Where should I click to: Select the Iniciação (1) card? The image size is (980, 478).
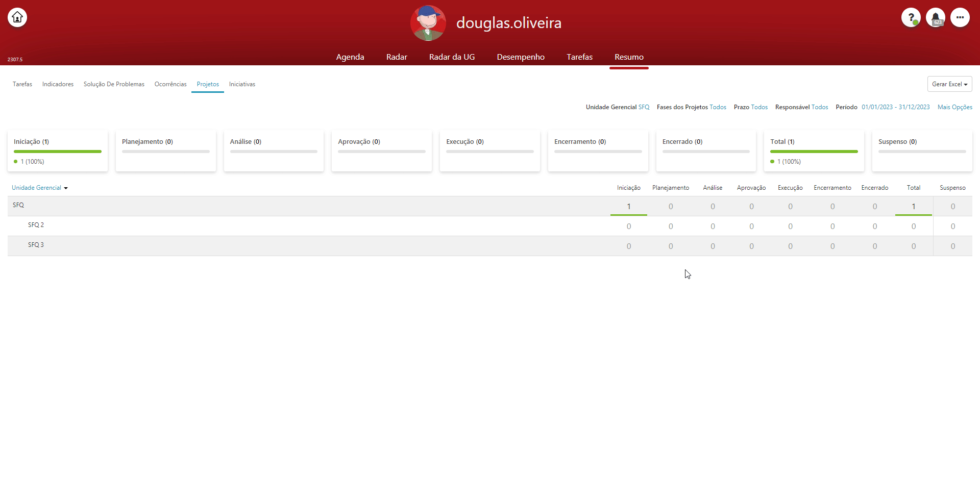click(x=58, y=151)
